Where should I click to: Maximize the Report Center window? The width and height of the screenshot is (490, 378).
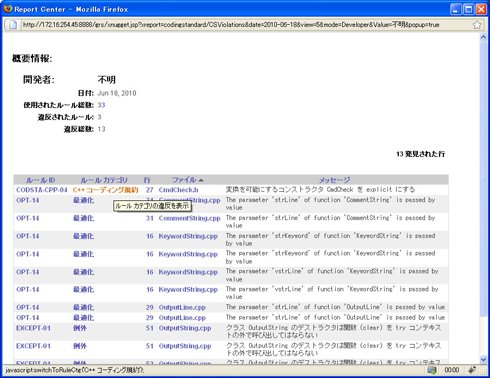(468, 9)
